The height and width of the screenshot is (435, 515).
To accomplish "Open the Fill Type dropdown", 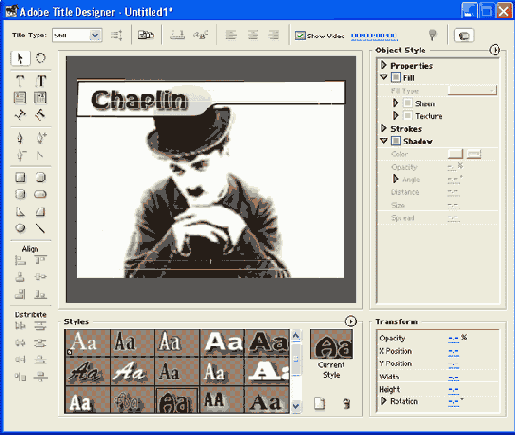I will [x=472, y=90].
